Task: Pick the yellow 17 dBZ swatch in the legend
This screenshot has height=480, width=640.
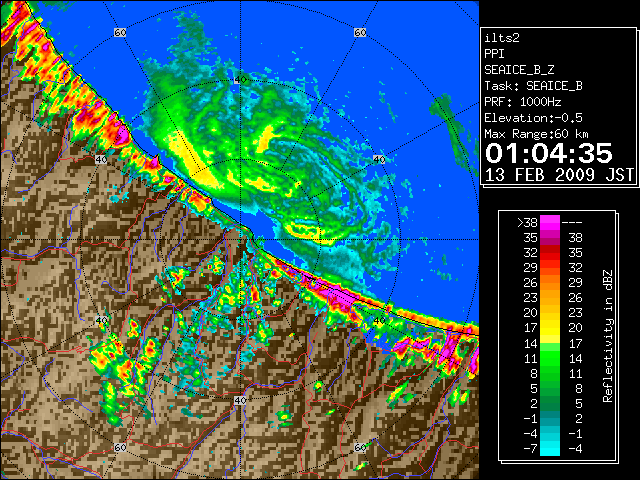Action: point(550,328)
